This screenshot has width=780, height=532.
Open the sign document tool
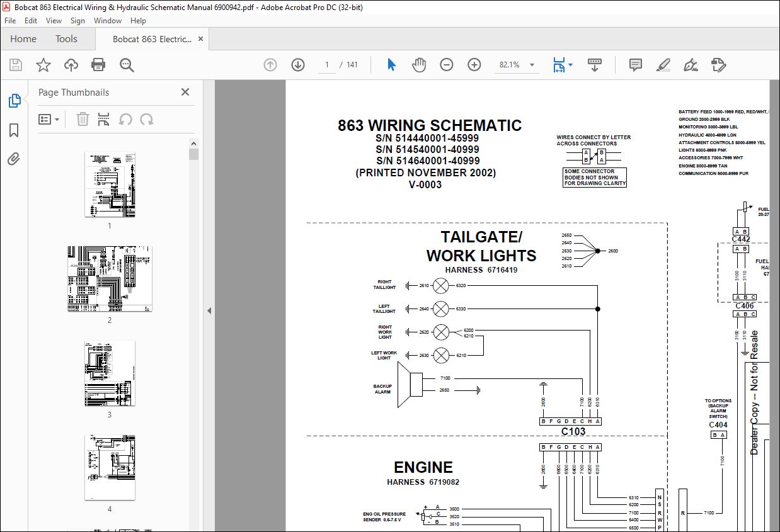coord(691,65)
